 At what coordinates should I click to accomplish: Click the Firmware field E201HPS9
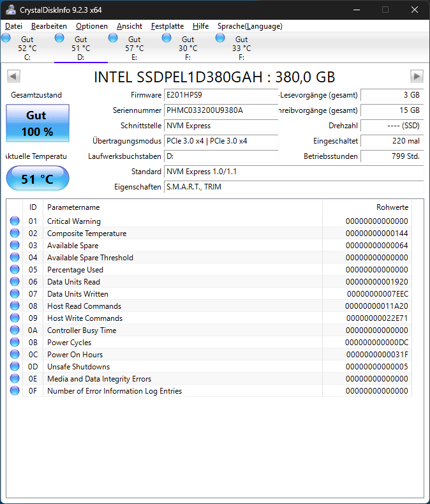pos(221,95)
